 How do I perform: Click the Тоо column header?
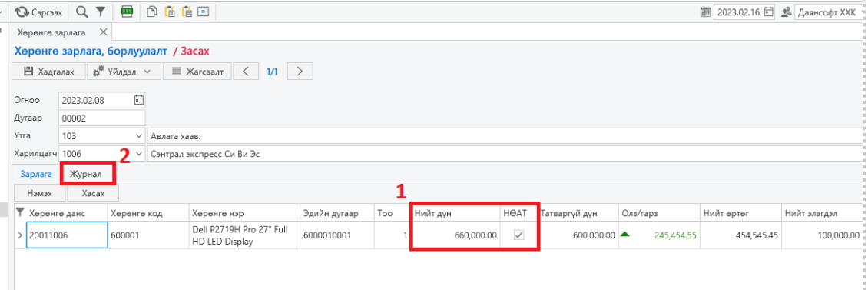point(392,212)
